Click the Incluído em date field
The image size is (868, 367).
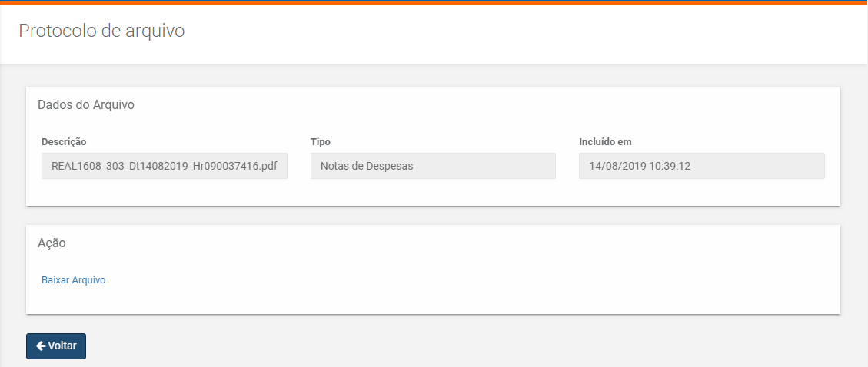702,166
